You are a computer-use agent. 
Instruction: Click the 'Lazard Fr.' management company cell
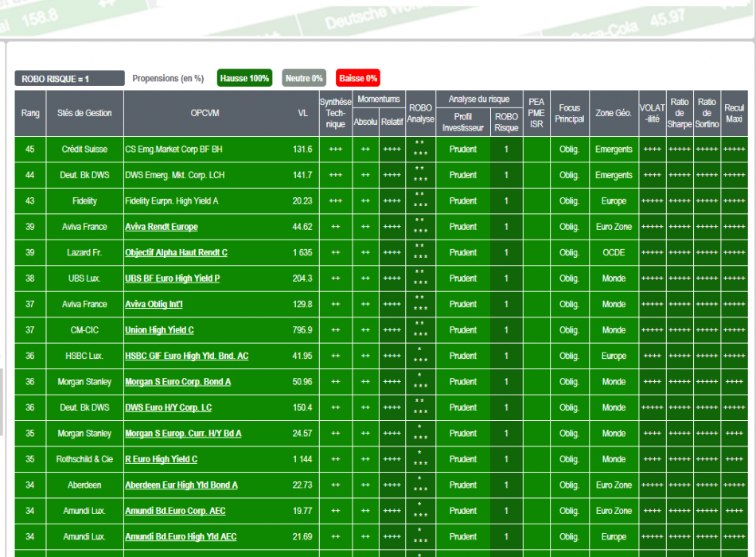coord(84,253)
